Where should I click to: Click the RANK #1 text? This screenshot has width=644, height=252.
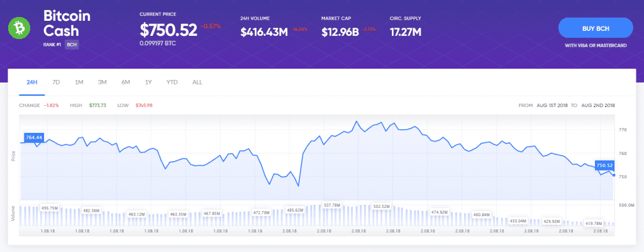(x=52, y=45)
